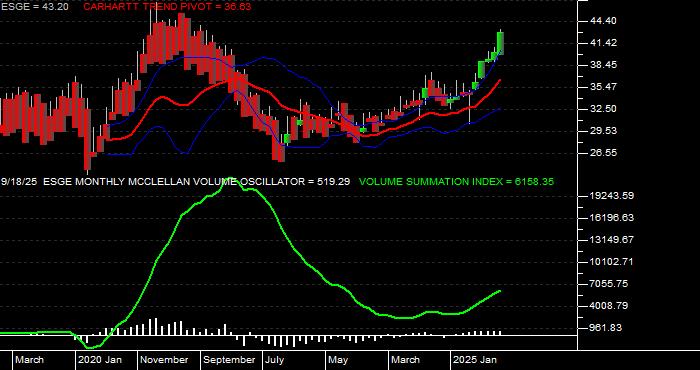Click the latest green candlestick near 43
This screenshot has width=700, height=370.
(500, 43)
